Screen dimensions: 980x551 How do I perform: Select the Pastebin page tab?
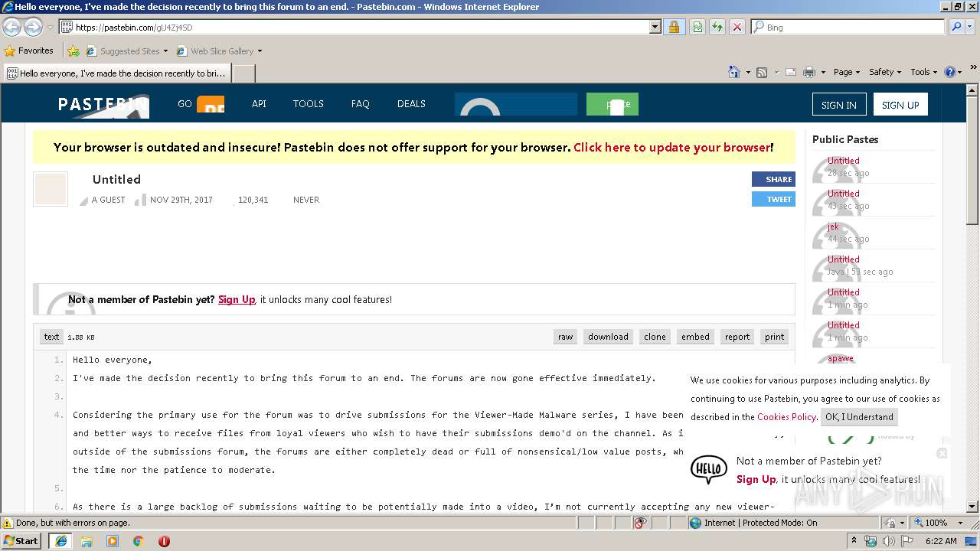(x=116, y=73)
